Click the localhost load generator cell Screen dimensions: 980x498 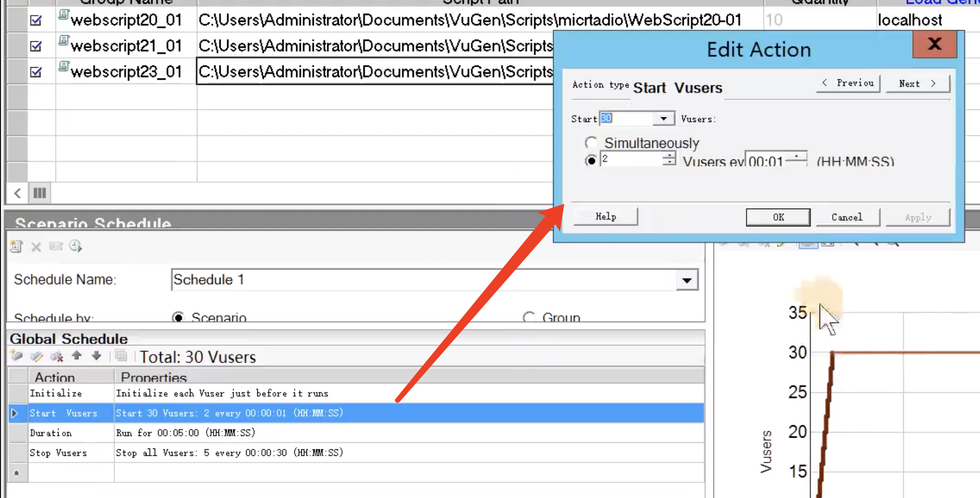(928, 20)
